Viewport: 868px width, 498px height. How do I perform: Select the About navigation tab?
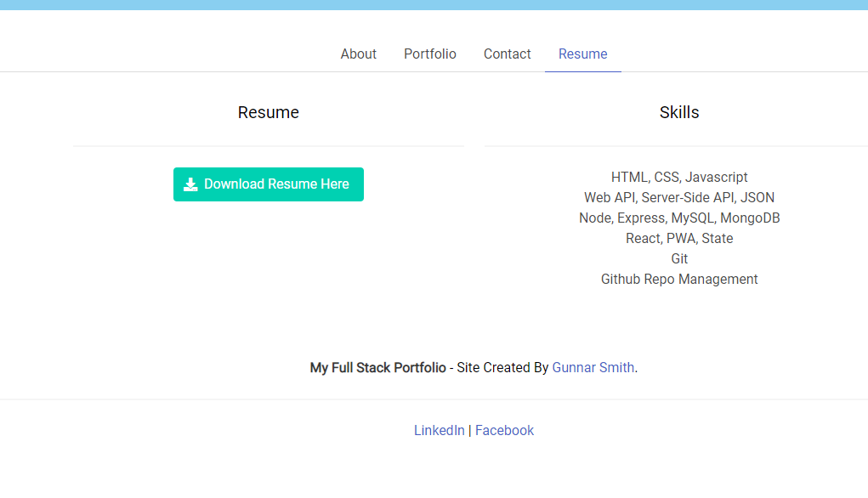click(x=358, y=54)
